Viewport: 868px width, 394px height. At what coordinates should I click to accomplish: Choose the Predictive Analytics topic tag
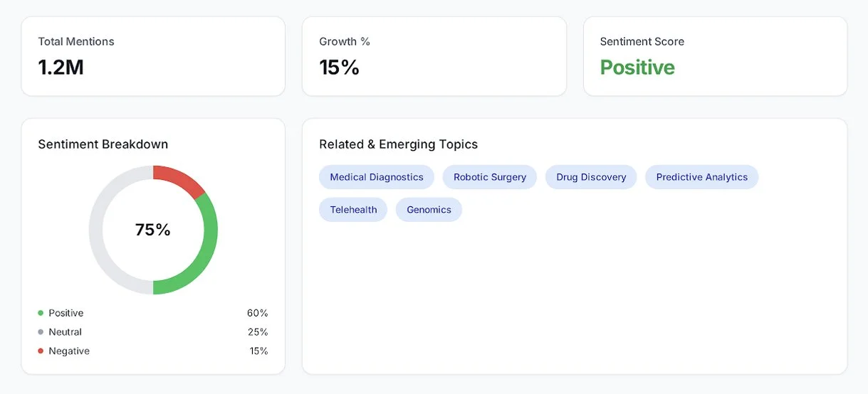(x=701, y=177)
